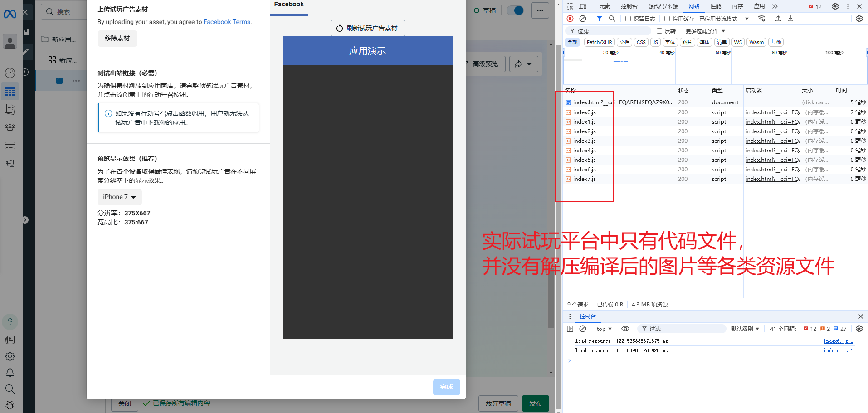Import a HAR file with upload icon

click(x=778, y=19)
